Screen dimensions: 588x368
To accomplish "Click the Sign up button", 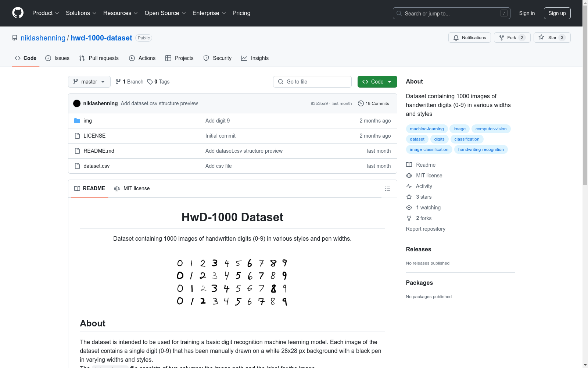I will (557, 13).
